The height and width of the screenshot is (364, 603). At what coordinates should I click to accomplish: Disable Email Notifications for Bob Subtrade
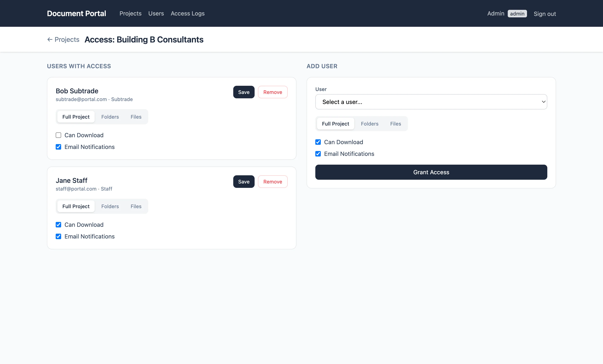point(58,147)
